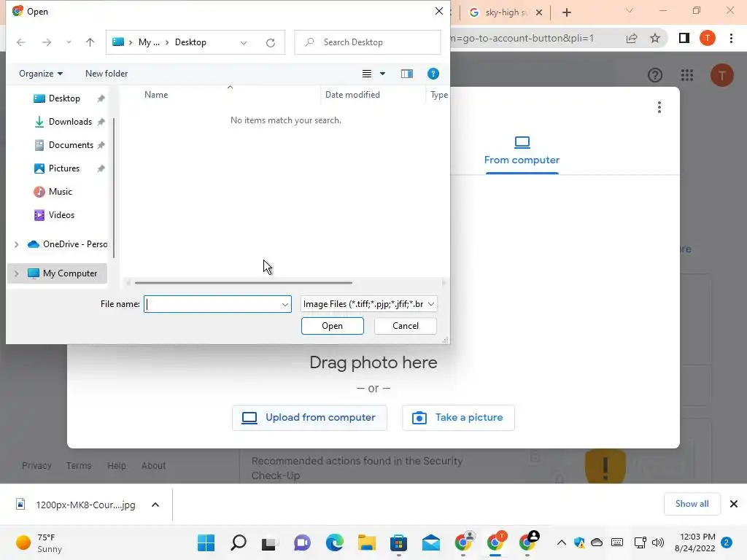
Task: Open Windows Start menu
Action: tap(206, 542)
